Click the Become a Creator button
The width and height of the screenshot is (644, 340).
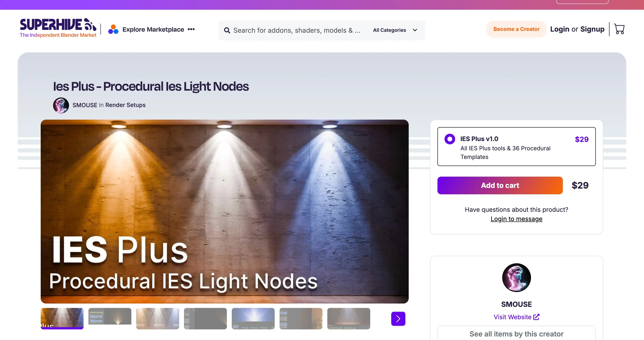click(516, 29)
